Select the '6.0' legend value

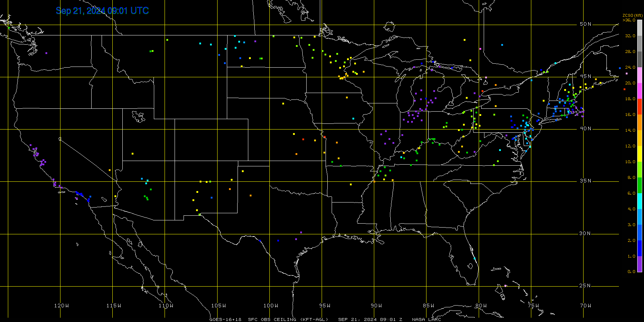[631, 193]
